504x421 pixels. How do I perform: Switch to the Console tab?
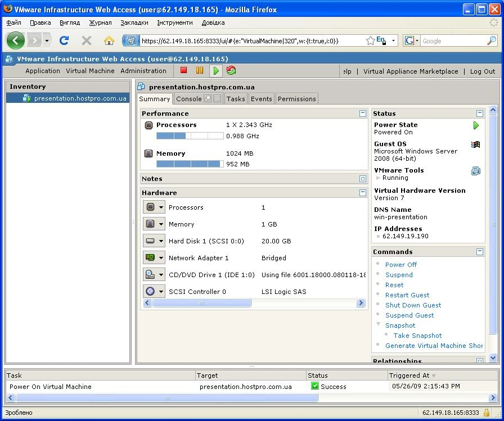coord(188,99)
